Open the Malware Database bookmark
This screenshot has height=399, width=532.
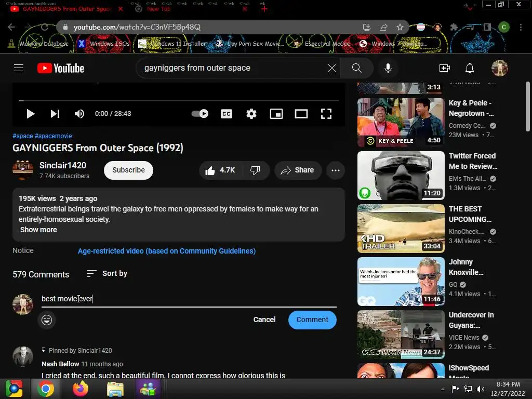click(x=38, y=44)
